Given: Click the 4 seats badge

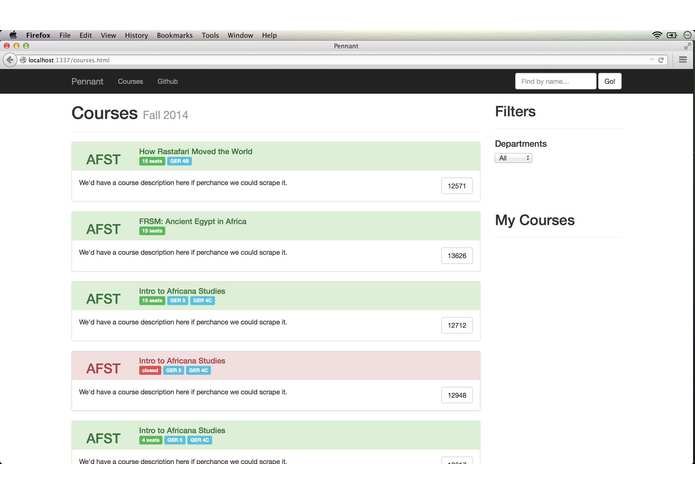Looking at the screenshot, I should click(151, 440).
